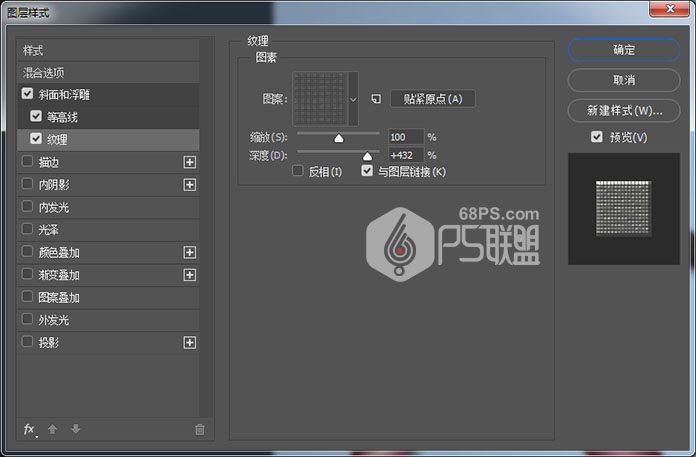Add another 投影 effect with plus icon
This screenshot has height=457, width=696.
click(x=190, y=343)
